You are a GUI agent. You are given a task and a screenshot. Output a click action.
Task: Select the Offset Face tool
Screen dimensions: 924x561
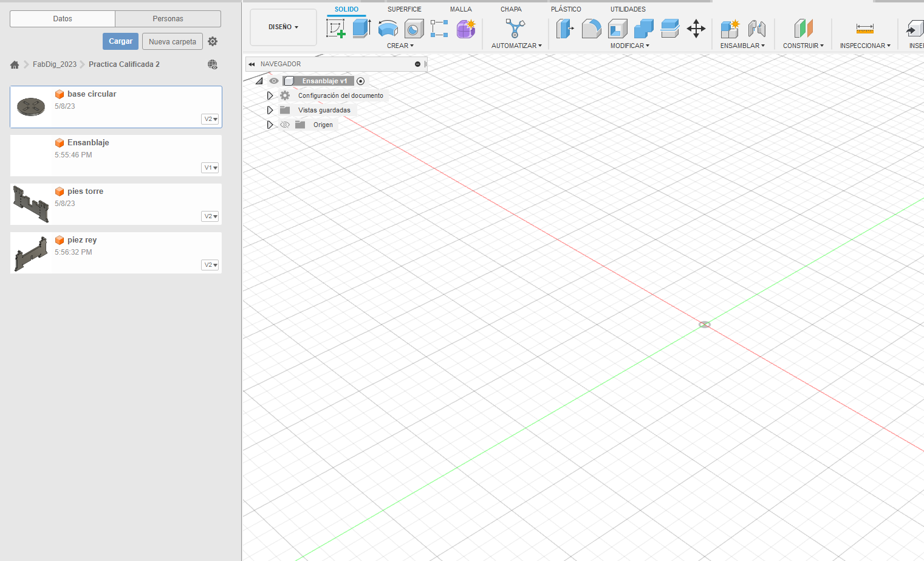669,28
